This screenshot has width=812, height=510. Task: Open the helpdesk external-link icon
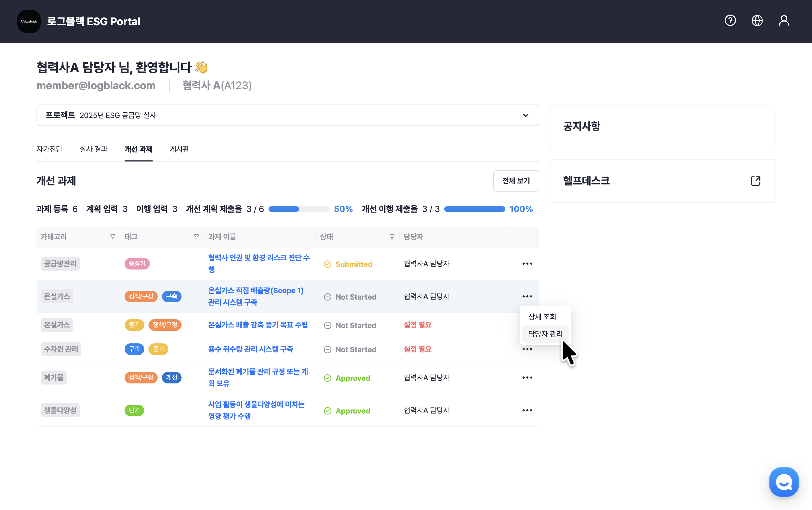755,181
